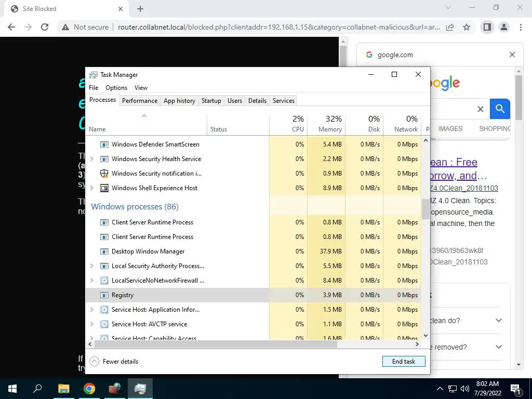532x399 pixels.
Task: Switch to the Services tab
Action: (284, 101)
